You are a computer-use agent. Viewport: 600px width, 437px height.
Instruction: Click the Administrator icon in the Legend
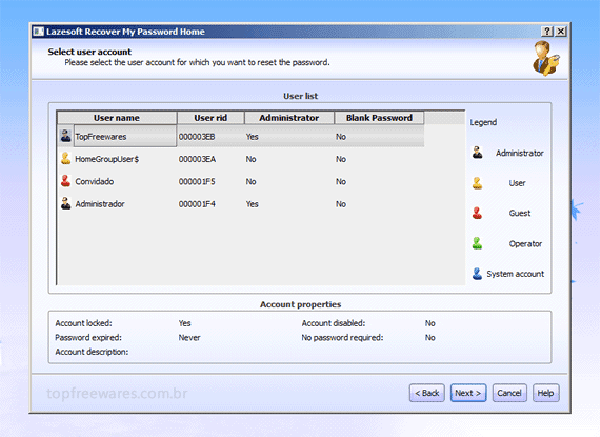pyautogui.click(x=477, y=152)
